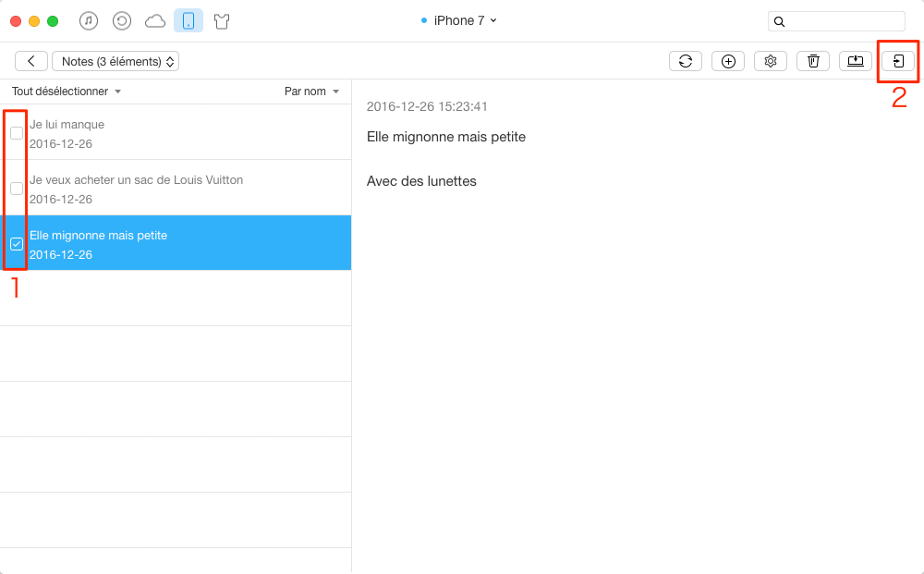Click 'Elle mignonne mais petite' in note preview
Image resolution: width=924 pixels, height=574 pixels.
pos(446,137)
